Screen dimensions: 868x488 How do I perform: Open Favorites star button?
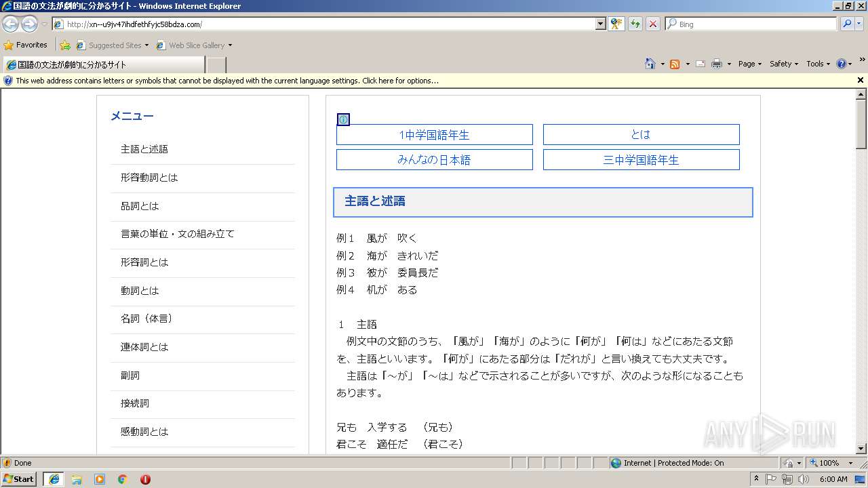pyautogui.click(x=26, y=45)
